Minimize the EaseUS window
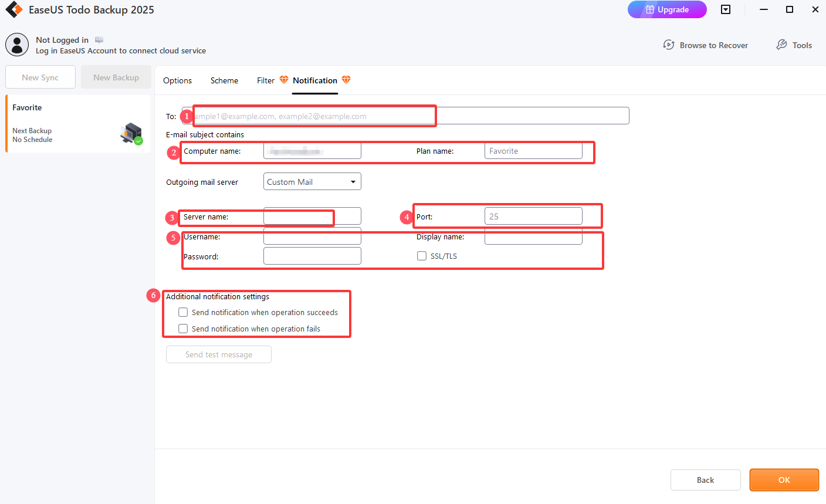The image size is (826, 504). tap(764, 9)
